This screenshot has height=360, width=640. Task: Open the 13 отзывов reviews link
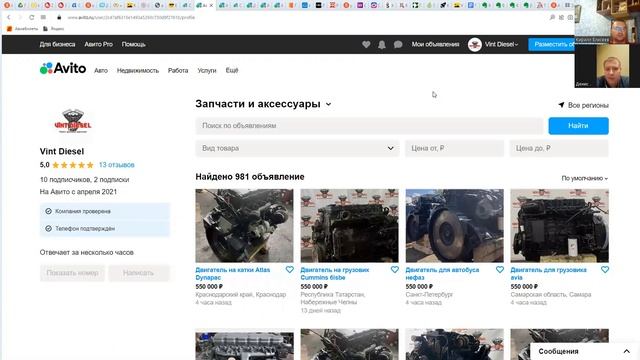point(116,165)
